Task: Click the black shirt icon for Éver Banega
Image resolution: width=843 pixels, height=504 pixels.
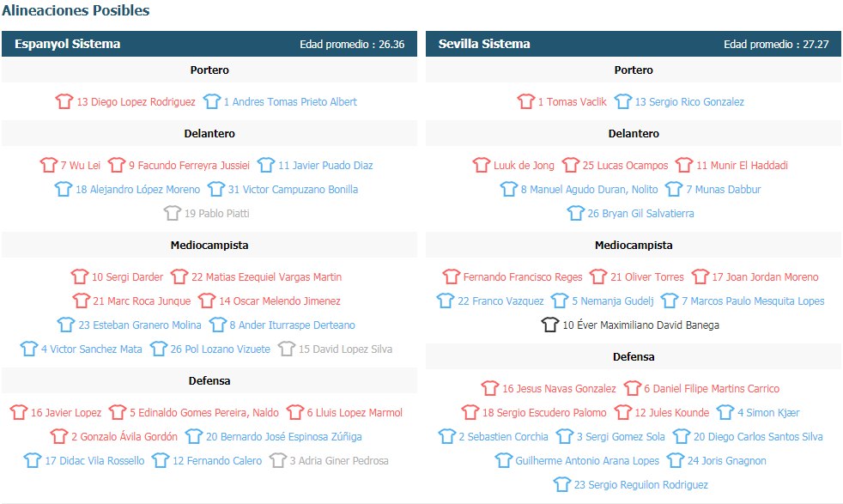Action: pos(550,325)
